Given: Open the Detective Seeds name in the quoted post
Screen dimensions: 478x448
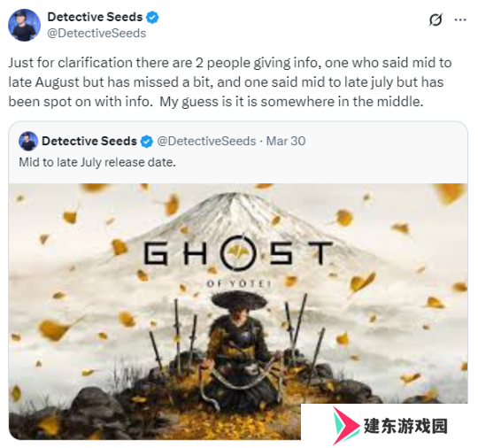Looking at the screenshot, I should tap(89, 141).
